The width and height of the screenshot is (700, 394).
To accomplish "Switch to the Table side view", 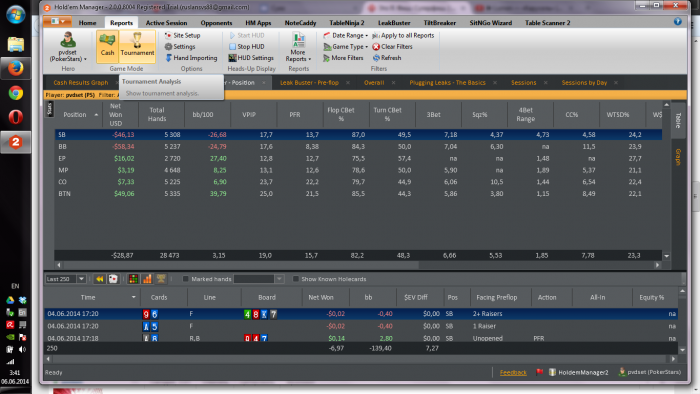I will coord(678,120).
